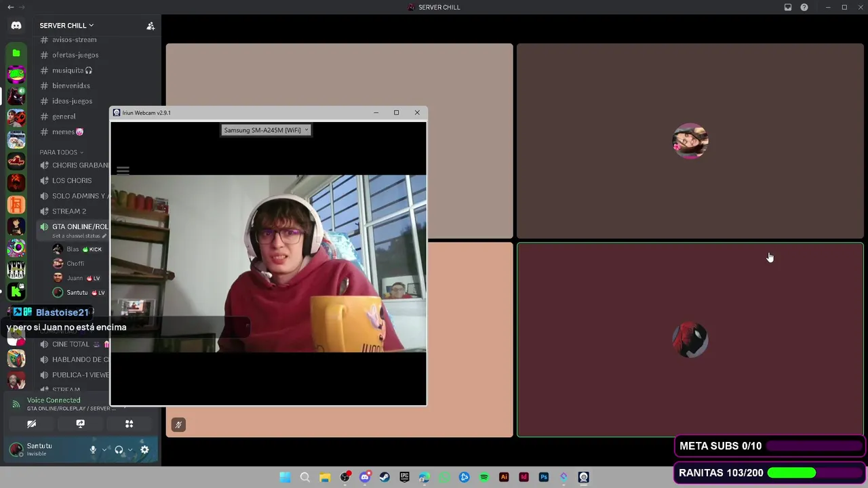Click webcam video feed in Iriun window

tap(269, 264)
